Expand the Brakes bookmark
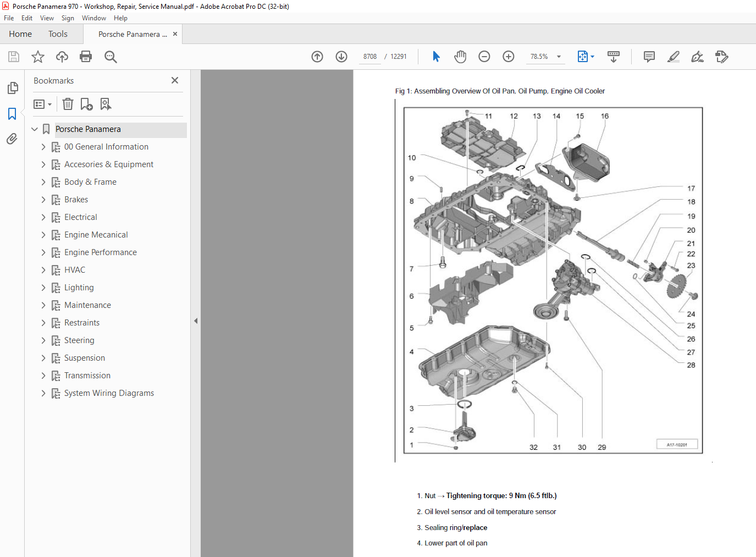756x557 pixels. tap(43, 200)
